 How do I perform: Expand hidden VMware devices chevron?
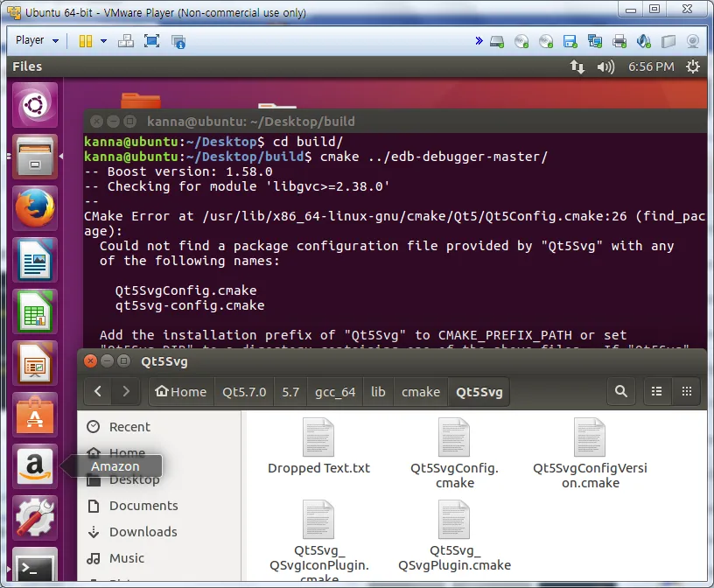pos(479,41)
